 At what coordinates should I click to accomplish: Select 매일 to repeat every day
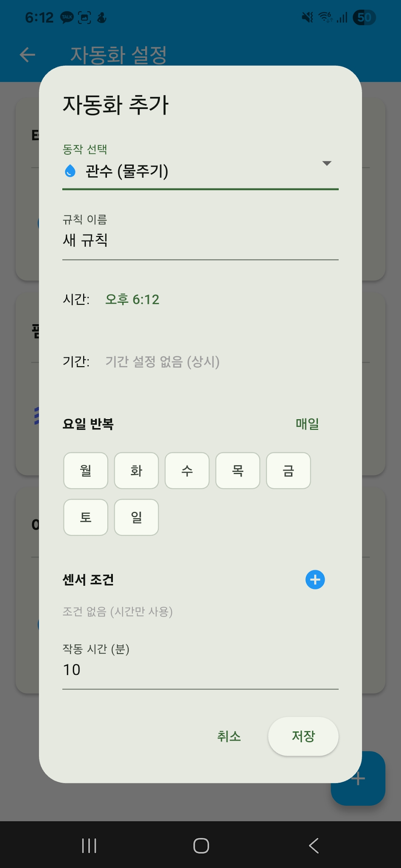307,424
